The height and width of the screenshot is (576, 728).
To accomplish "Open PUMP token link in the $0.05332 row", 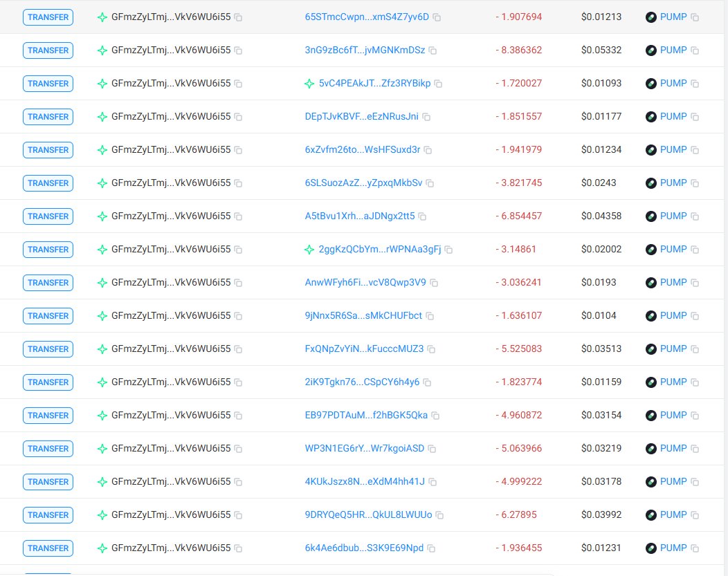I will (x=673, y=50).
